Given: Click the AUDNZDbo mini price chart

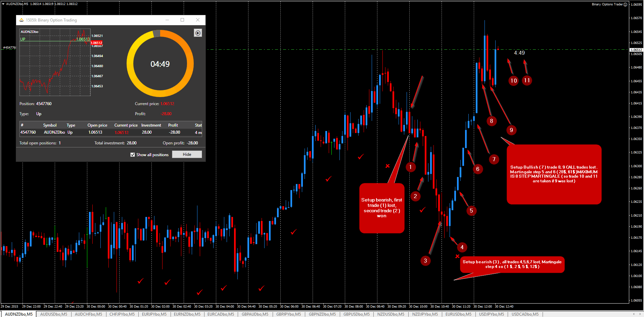Looking at the screenshot, I should click(x=55, y=62).
